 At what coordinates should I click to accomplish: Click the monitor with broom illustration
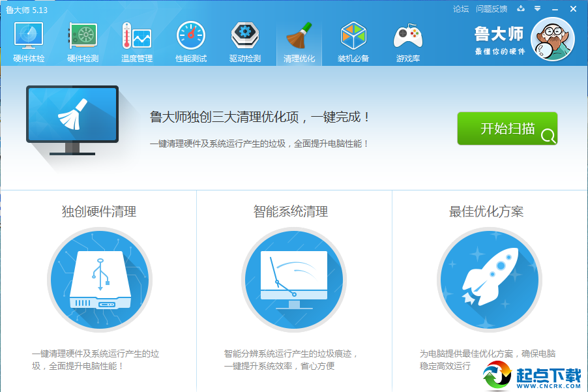coord(72,120)
